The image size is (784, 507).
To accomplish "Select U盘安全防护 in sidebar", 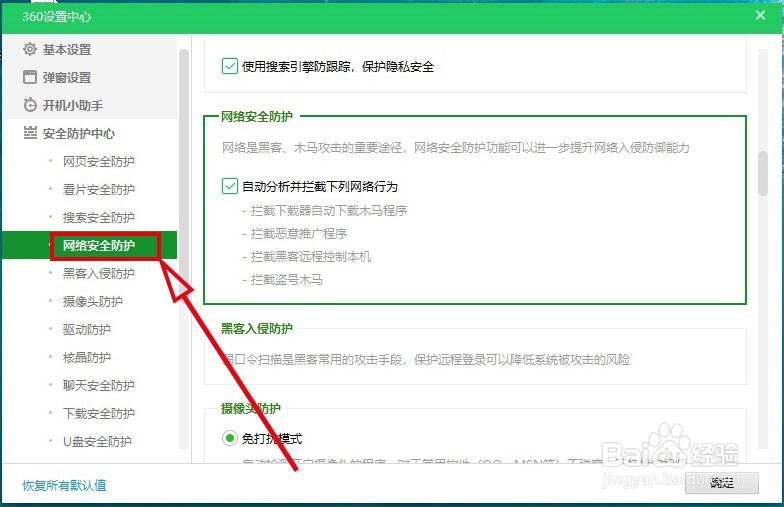I will [x=97, y=442].
